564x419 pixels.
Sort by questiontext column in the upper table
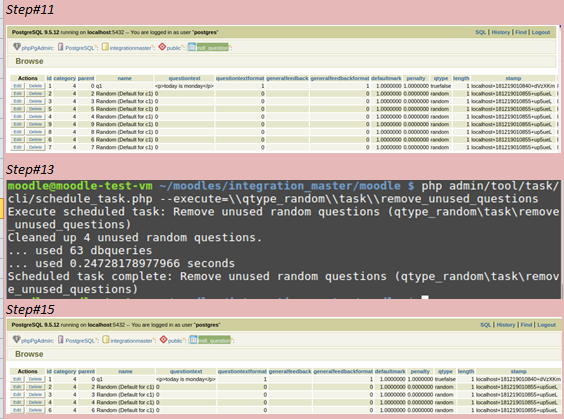pyautogui.click(x=185, y=78)
